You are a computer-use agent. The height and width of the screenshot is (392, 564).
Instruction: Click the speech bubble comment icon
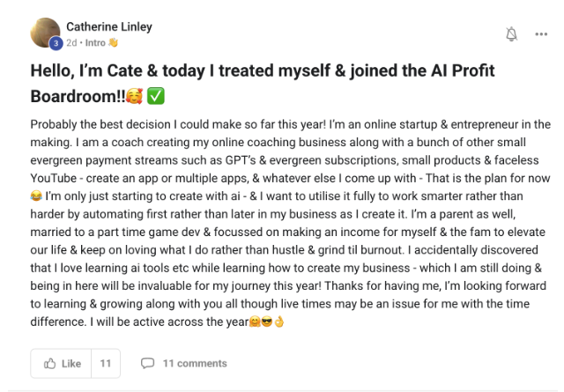pyautogui.click(x=148, y=363)
